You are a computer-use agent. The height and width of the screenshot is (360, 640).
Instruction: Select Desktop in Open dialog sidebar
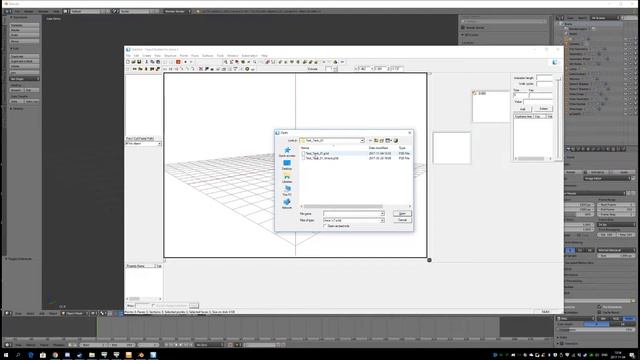point(287,165)
